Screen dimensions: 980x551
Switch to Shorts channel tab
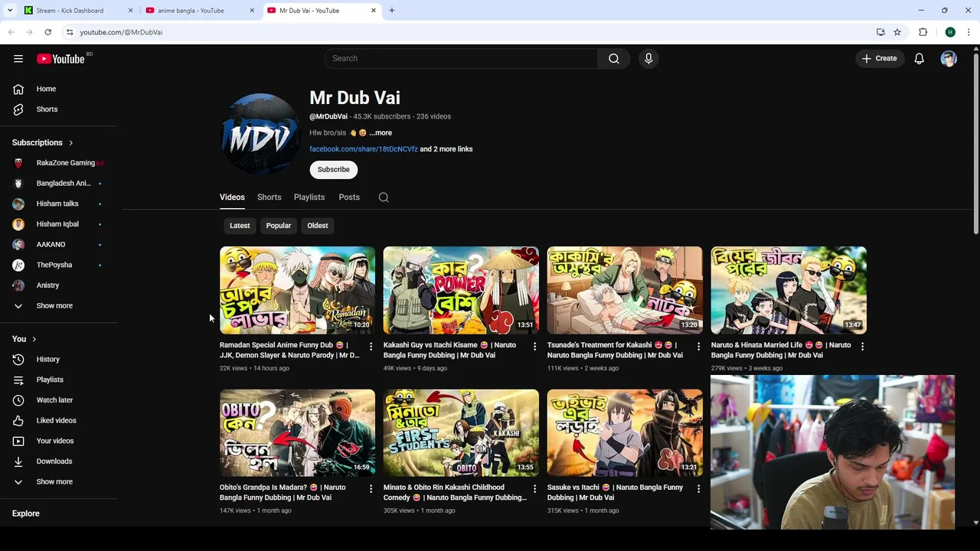pos(269,197)
